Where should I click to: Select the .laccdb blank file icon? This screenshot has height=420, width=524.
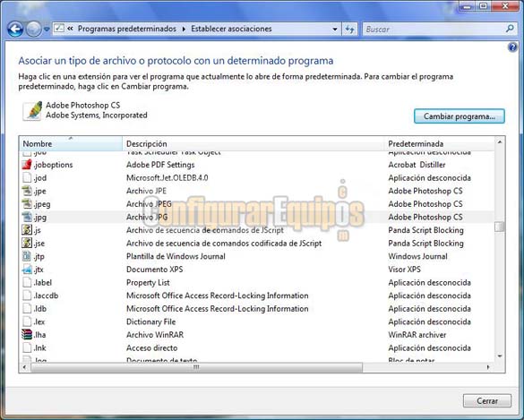[x=27, y=296]
